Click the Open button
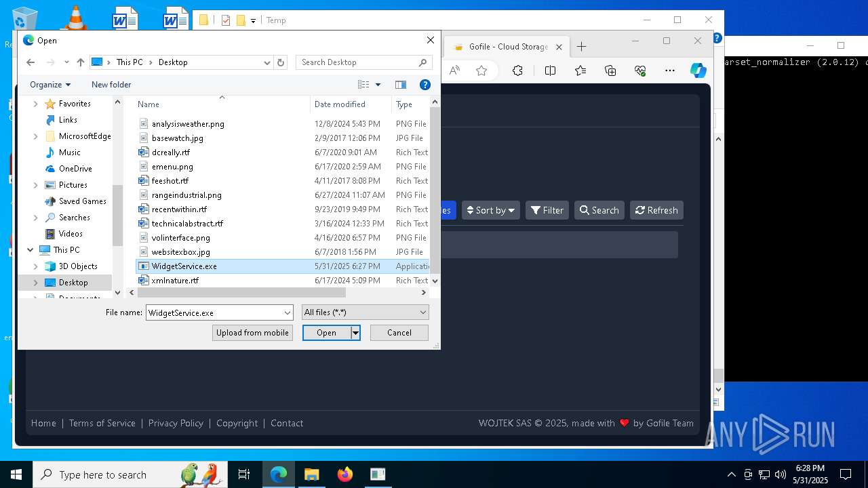Viewport: 868px width, 488px height. coord(326,333)
